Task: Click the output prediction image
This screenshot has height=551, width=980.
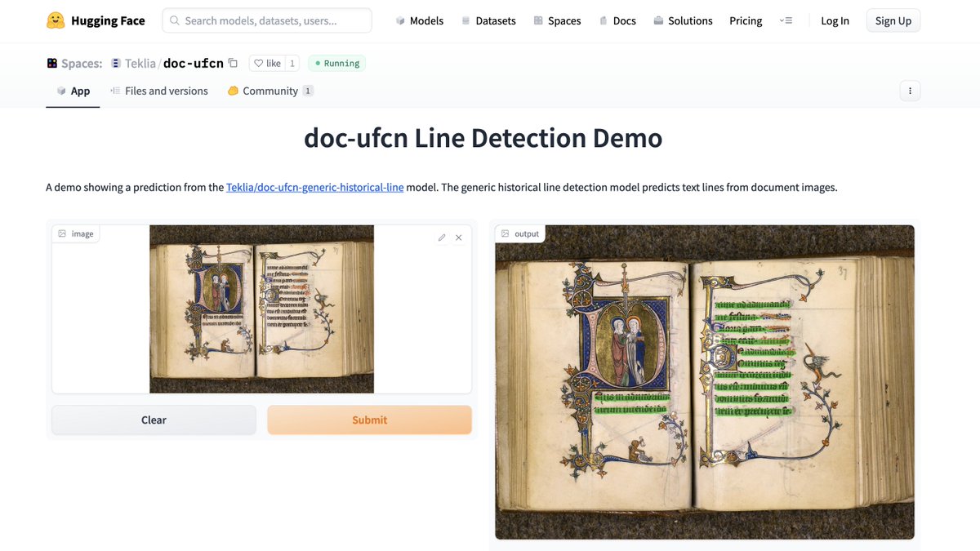Action: coord(705,382)
